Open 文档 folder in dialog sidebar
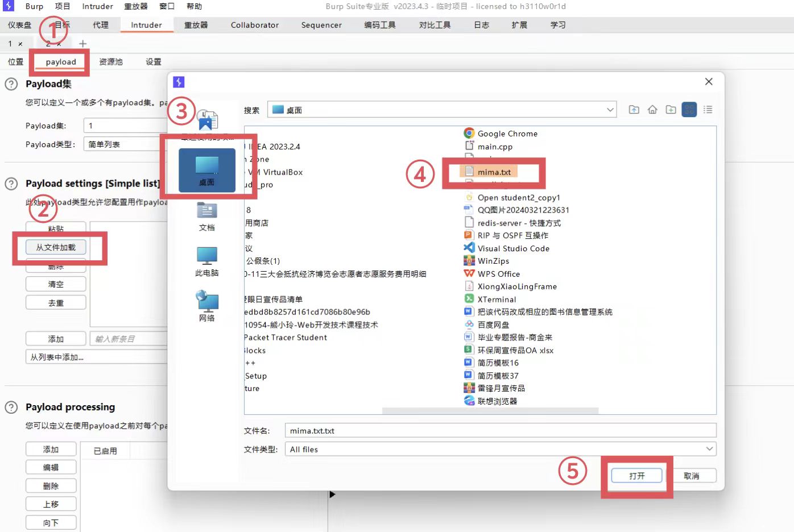 point(207,217)
